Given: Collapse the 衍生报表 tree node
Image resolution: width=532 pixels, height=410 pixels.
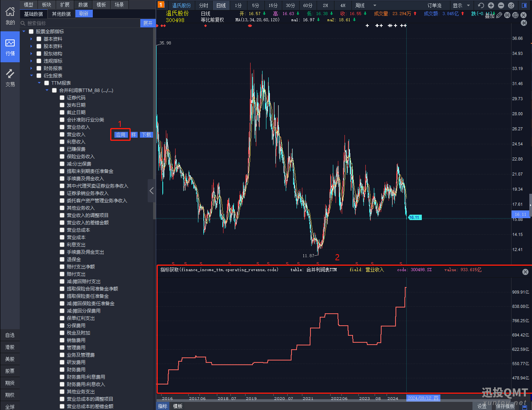Looking at the screenshot, I should tap(32, 75).
